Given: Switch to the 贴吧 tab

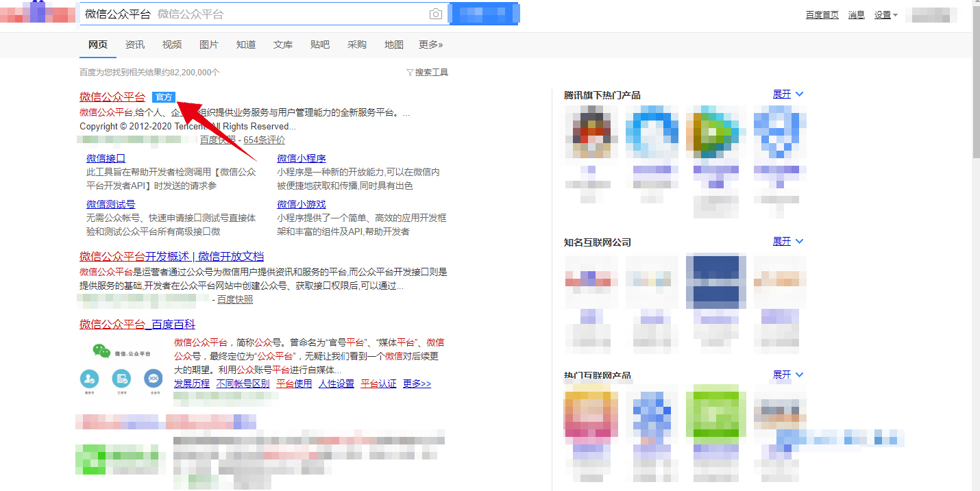Looking at the screenshot, I should point(320,45).
